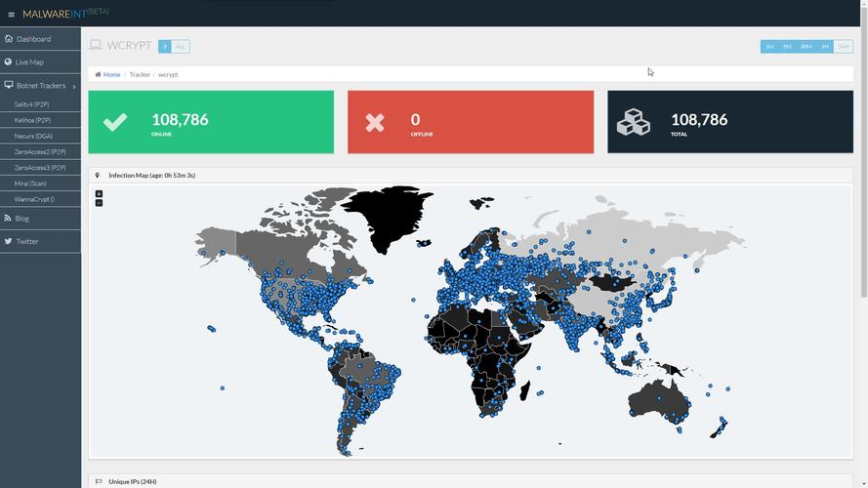The width and height of the screenshot is (868, 488).
Task: Click the Home breadcrumb link
Action: point(111,74)
